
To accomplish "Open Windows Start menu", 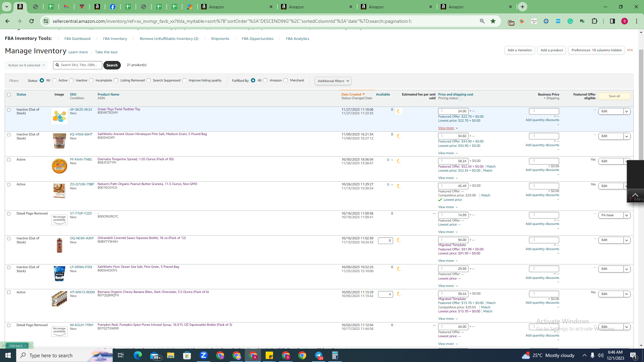I will point(8,355).
